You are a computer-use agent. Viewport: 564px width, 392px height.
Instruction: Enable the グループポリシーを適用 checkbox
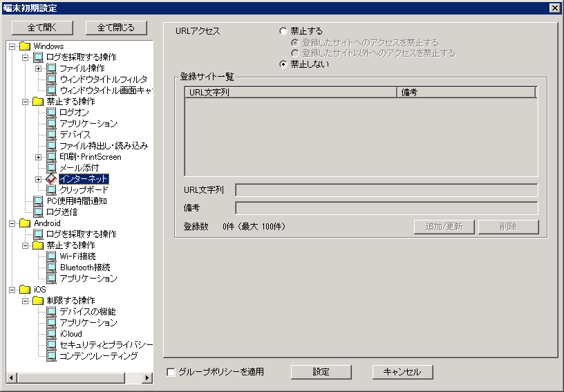[171, 373]
